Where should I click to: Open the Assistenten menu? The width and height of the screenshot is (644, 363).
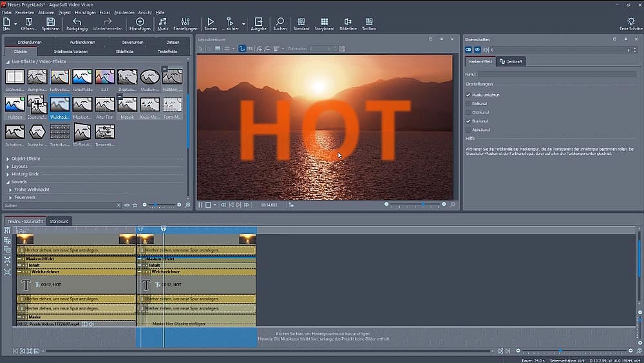coord(124,12)
